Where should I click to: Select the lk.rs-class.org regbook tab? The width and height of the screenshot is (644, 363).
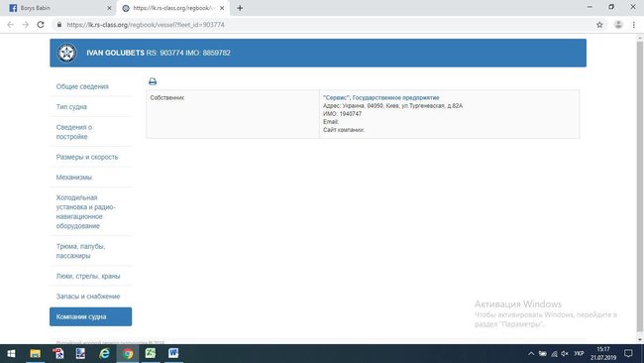click(172, 8)
